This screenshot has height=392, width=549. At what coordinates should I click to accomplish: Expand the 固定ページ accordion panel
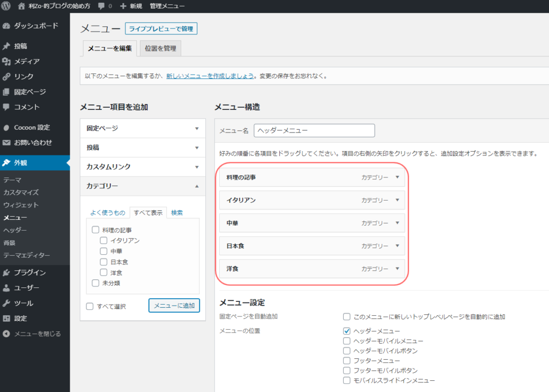[142, 128]
